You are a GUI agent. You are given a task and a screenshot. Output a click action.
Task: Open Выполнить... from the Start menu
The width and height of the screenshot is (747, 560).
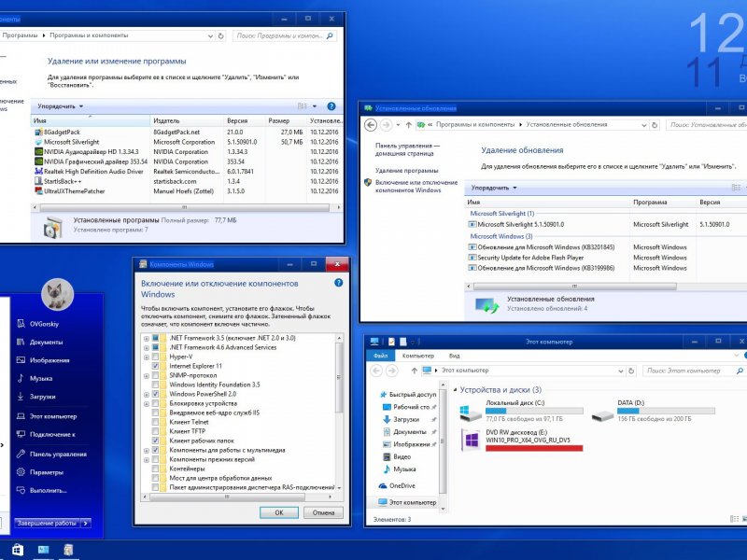pyautogui.click(x=41, y=490)
